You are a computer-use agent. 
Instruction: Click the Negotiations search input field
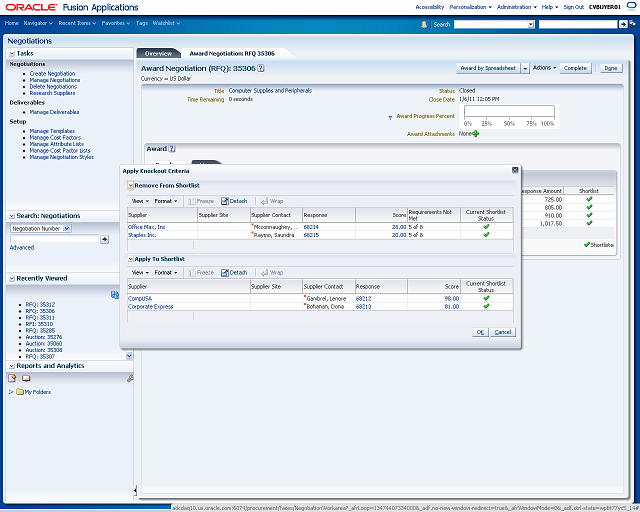pos(55,239)
